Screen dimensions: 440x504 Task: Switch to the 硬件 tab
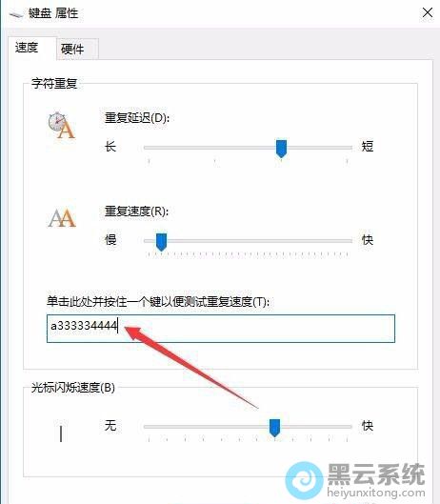[x=72, y=49]
